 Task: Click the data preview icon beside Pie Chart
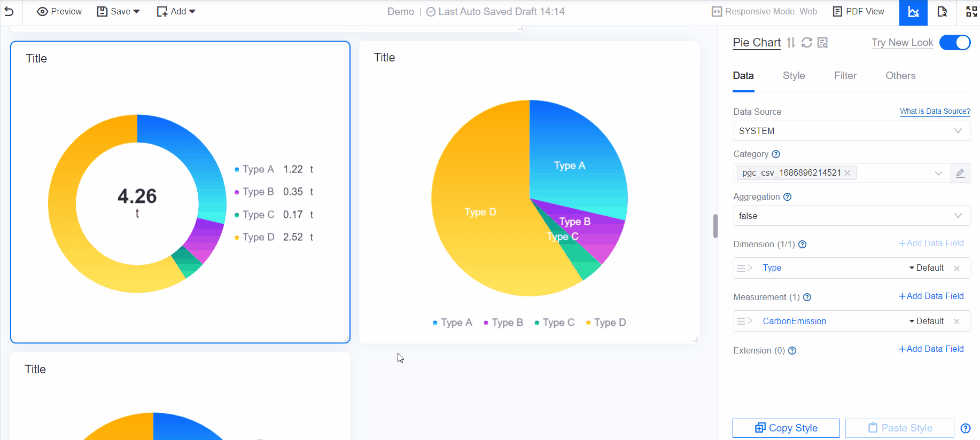(x=823, y=43)
